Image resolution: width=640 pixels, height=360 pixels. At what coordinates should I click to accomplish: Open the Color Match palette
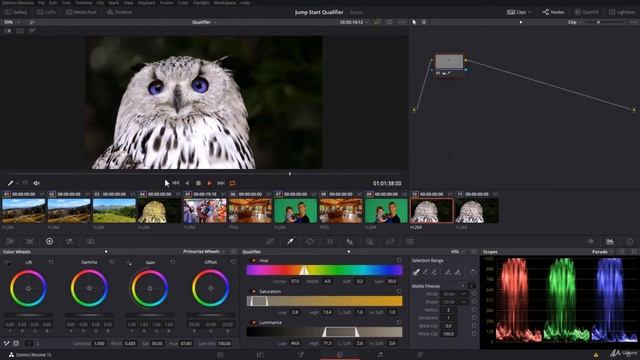(29, 242)
